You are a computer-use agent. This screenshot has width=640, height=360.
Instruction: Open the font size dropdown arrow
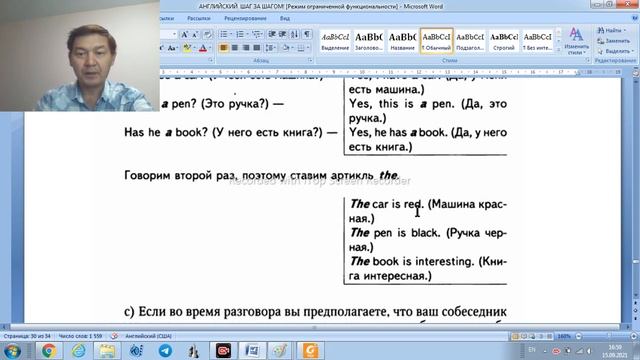click(x=174, y=34)
